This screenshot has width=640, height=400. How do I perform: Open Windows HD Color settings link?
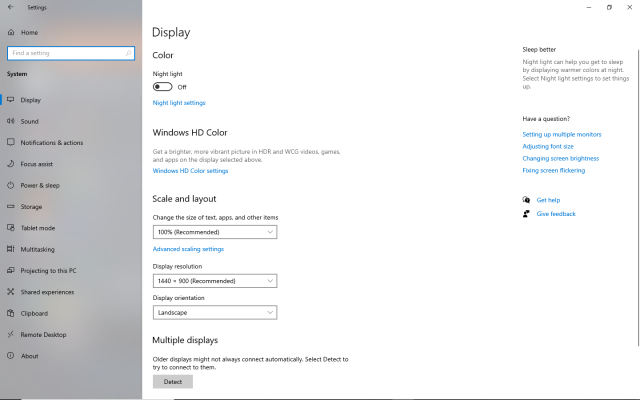[190, 171]
